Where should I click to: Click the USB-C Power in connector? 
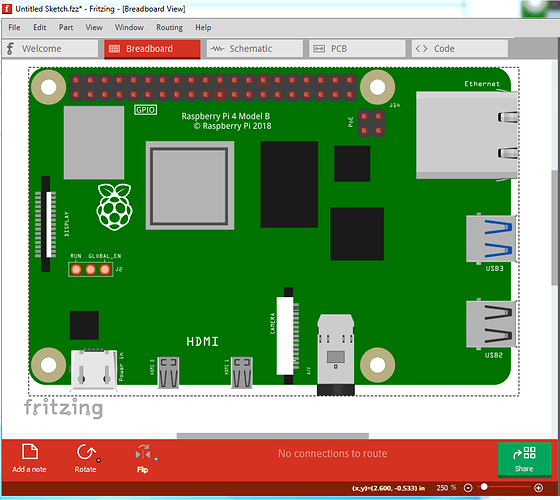[94, 370]
